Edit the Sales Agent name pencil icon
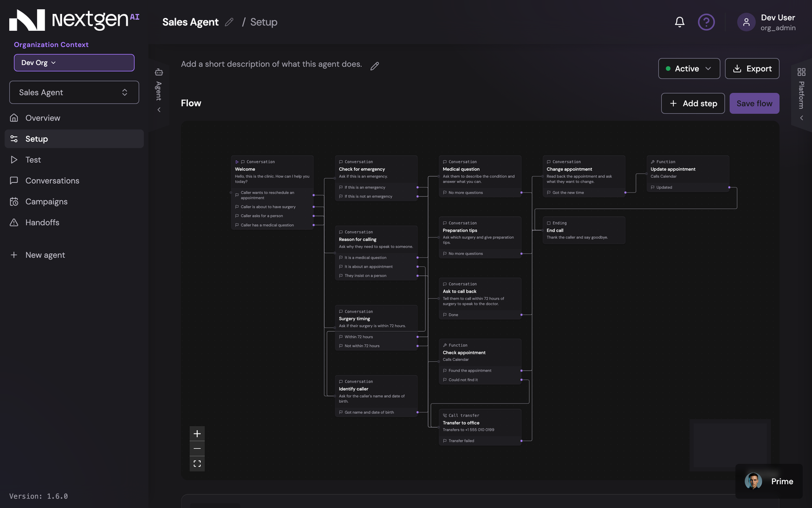The image size is (812, 508). 229,22
